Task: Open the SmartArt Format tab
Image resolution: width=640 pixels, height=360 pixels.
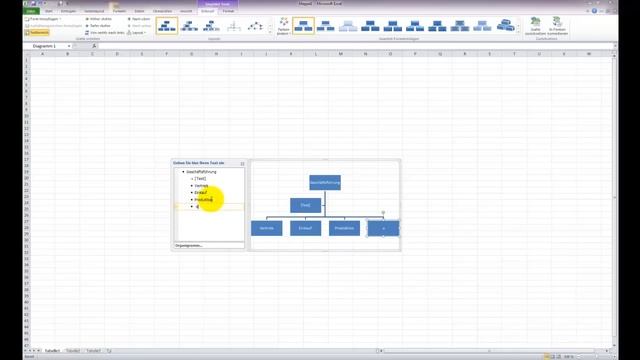Action: [228, 11]
